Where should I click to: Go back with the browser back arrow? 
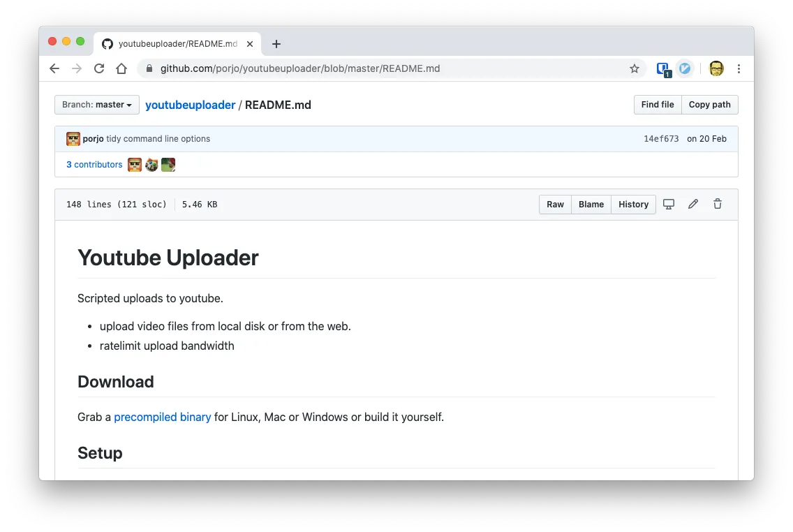pyautogui.click(x=54, y=68)
